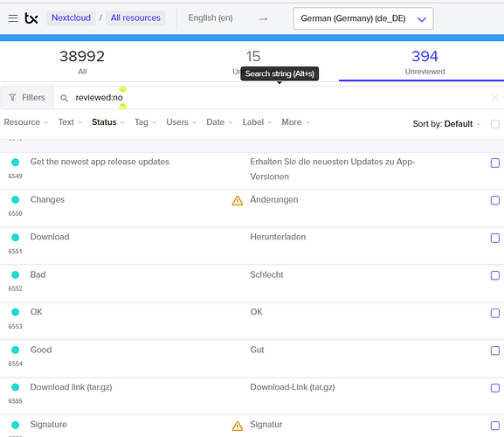504x437 pixels.
Task: Switch to the All strings tab
Action: pyautogui.click(x=82, y=62)
